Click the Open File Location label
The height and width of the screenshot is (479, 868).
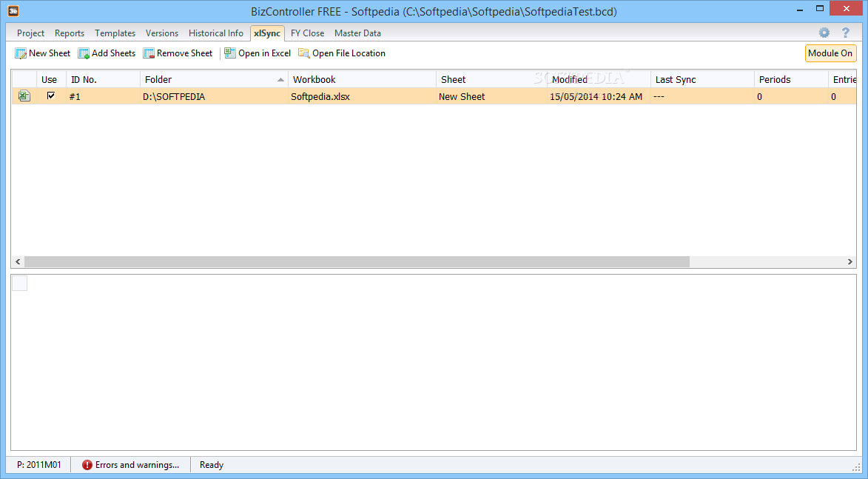coord(349,53)
